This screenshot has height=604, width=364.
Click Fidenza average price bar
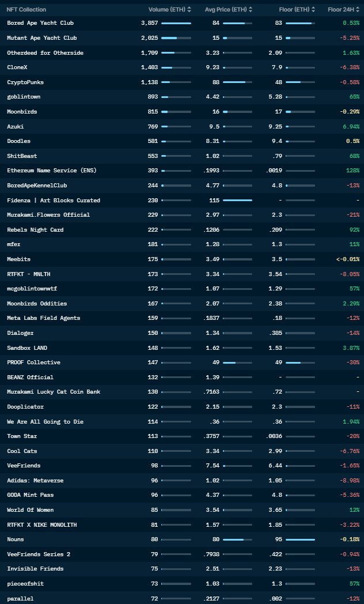click(237, 201)
